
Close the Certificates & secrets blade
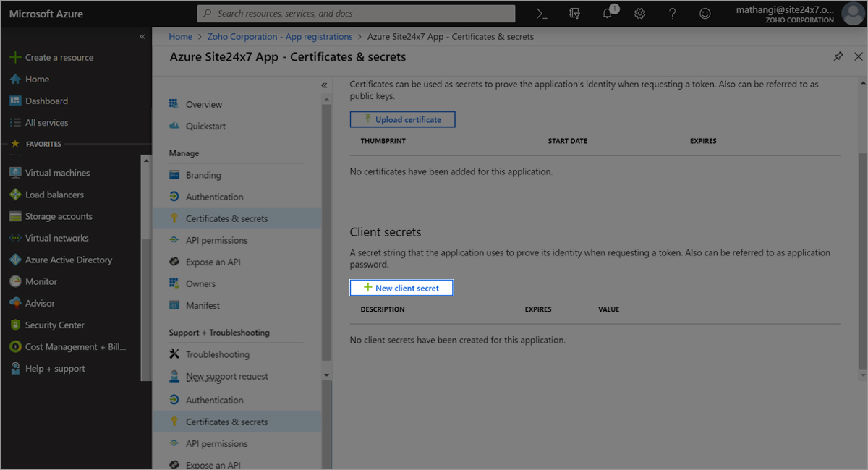coord(859,56)
